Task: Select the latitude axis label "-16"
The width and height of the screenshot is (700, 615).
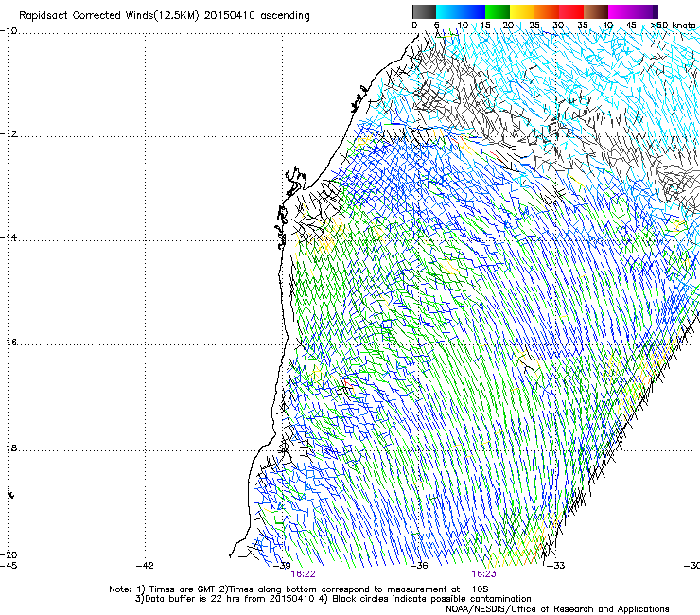Action: point(9,343)
